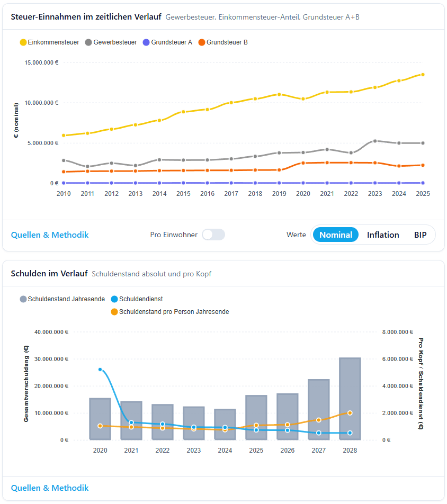Click Schuldendienst data point for 2020
This screenshot has height=504, width=447.
tap(100, 370)
